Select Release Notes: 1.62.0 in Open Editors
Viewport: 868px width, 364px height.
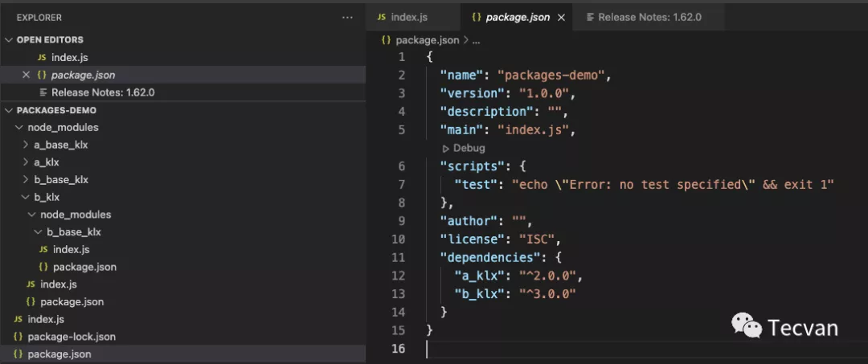point(102,92)
